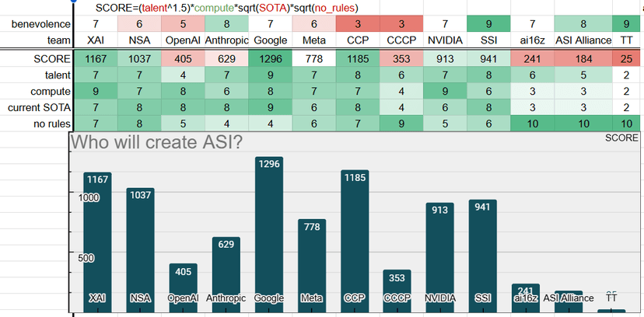
Task: Click the ai16z team name cell in table
Action: click(532, 40)
